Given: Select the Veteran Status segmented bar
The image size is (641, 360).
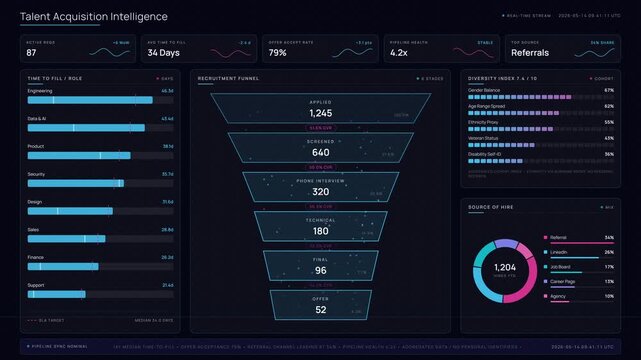Looking at the screenshot, I should click(541, 145).
